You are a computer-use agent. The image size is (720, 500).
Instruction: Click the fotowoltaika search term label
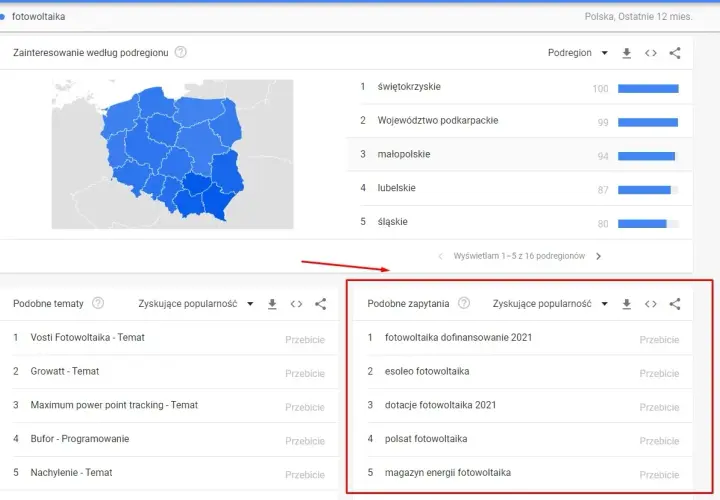coord(39,17)
